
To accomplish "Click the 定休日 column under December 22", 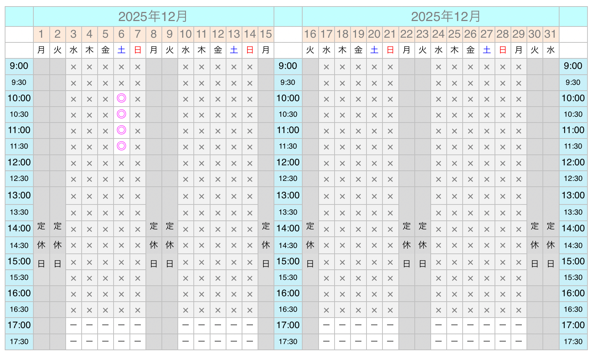I will (x=406, y=245).
